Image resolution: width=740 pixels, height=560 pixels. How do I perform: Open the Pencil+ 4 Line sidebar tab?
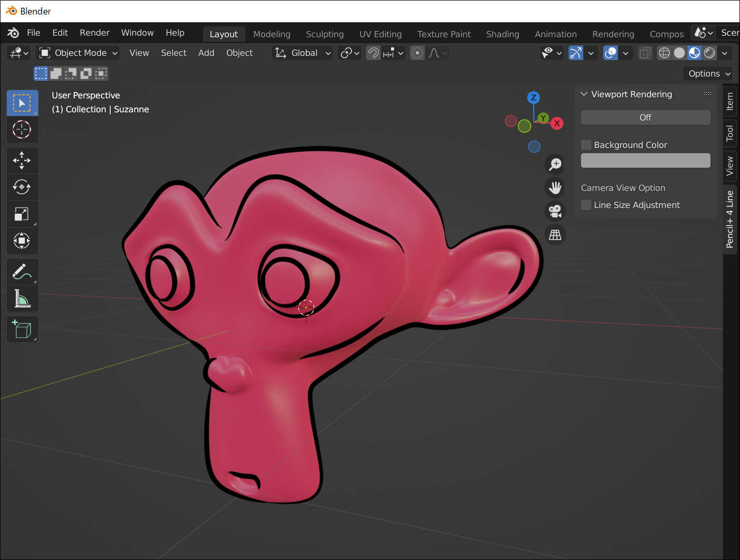(730, 219)
